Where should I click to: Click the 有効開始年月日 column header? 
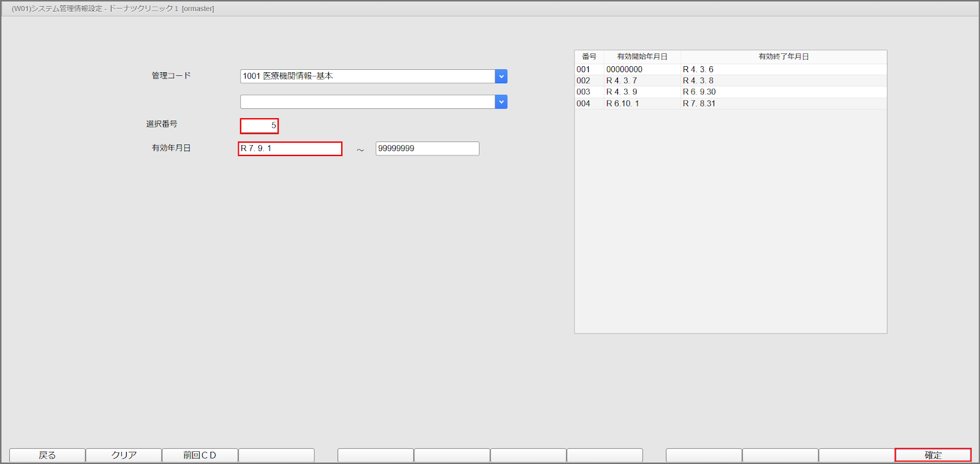(x=642, y=56)
